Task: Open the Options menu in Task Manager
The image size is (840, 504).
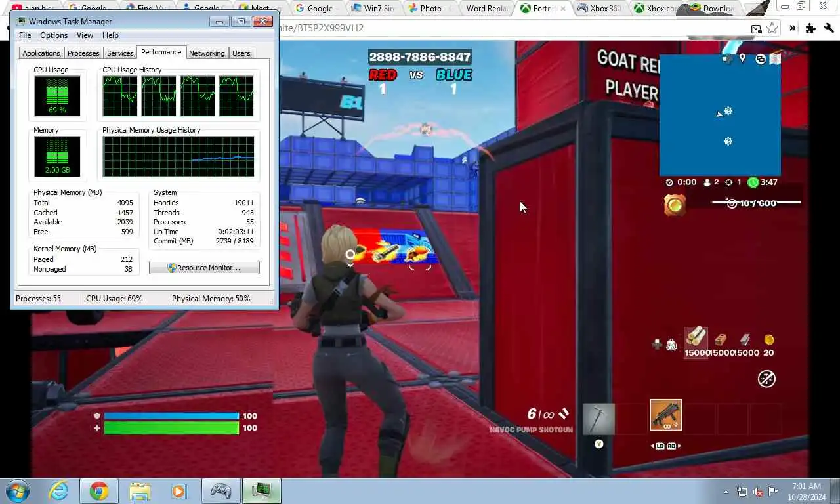Action: tap(54, 35)
